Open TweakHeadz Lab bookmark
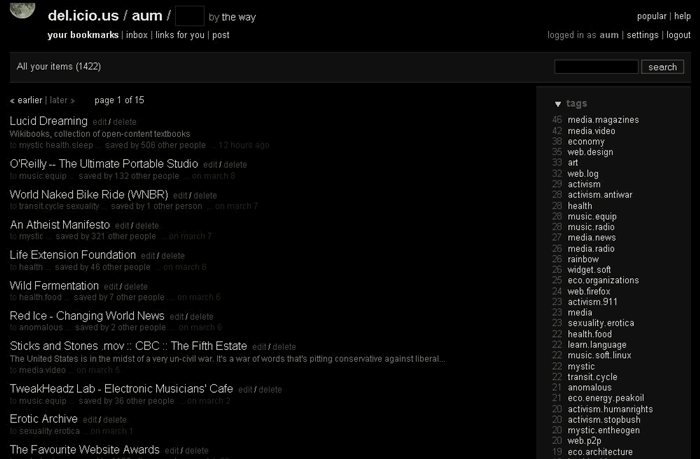The height and width of the screenshot is (459, 700). coord(121,389)
